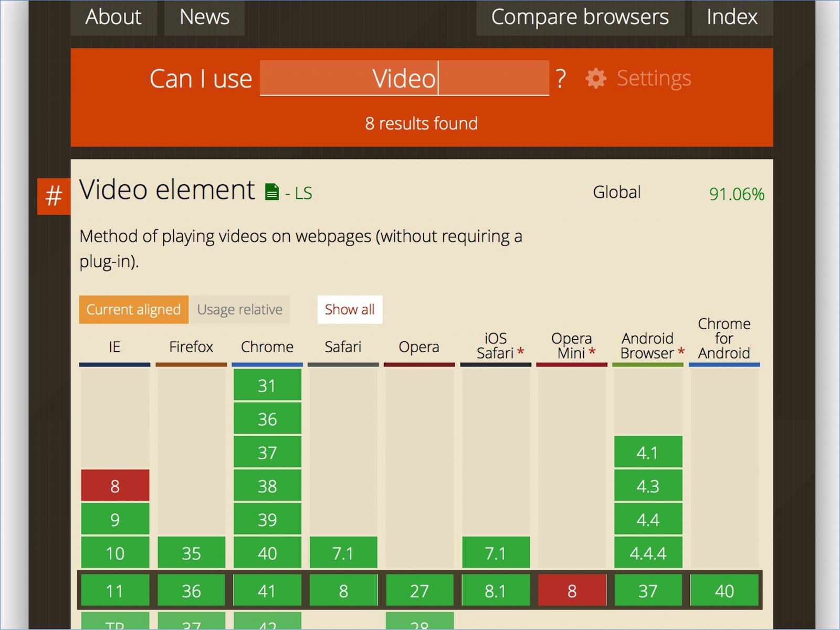
Task: Select the Chrome 38 cell
Action: coord(267,486)
